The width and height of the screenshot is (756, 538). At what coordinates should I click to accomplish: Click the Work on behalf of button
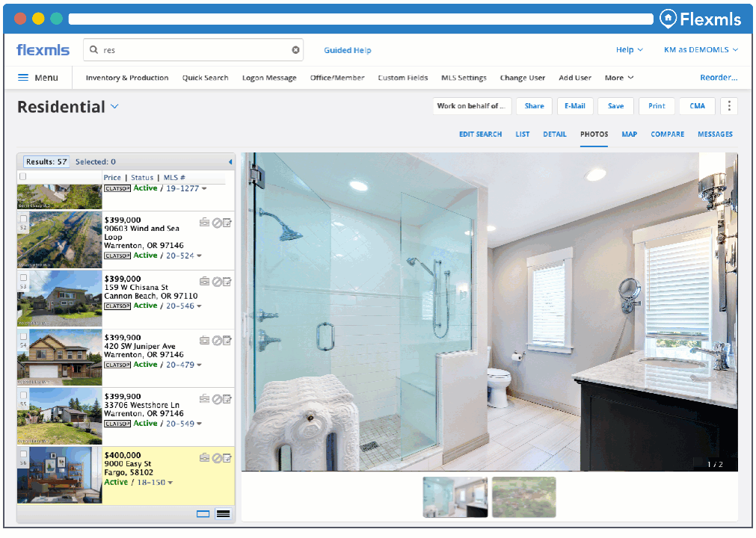click(x=471, y=106)
